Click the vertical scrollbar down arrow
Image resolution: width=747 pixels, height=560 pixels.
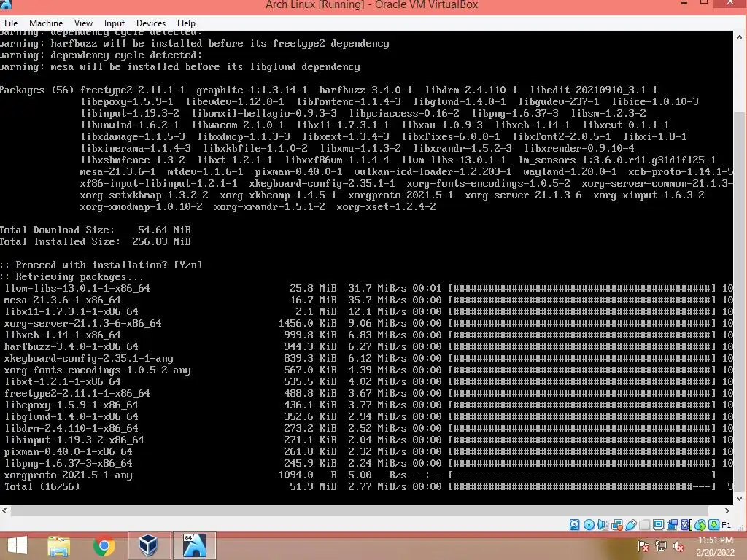740,499
